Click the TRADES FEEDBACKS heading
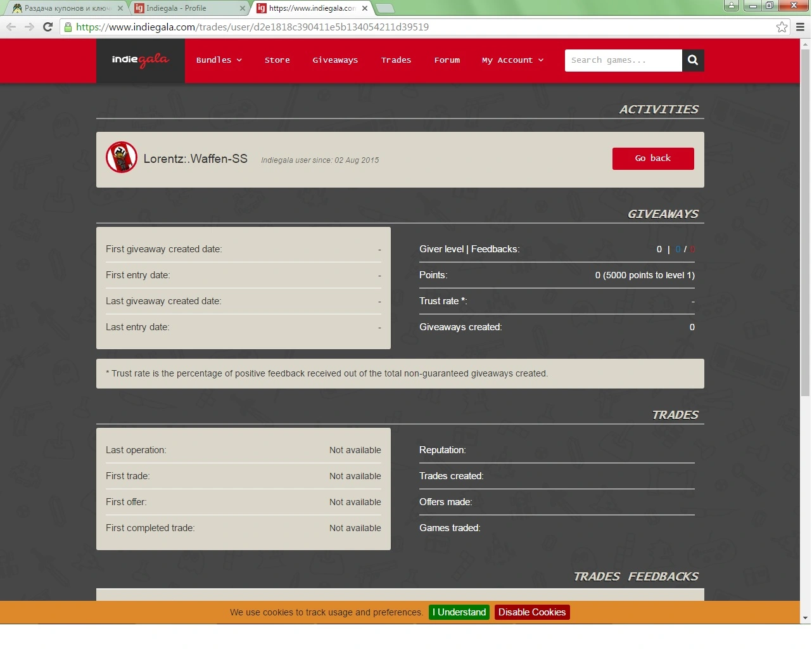 pos(636,577)
